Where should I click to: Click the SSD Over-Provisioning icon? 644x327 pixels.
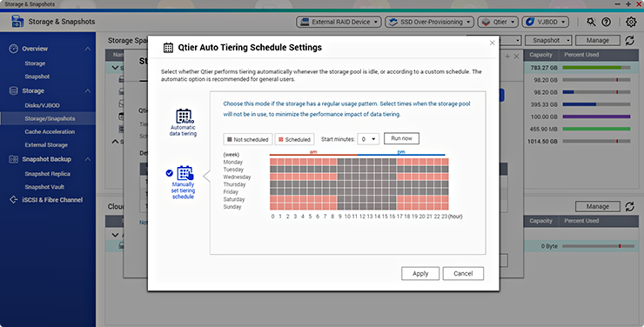[x=393, y=22]
